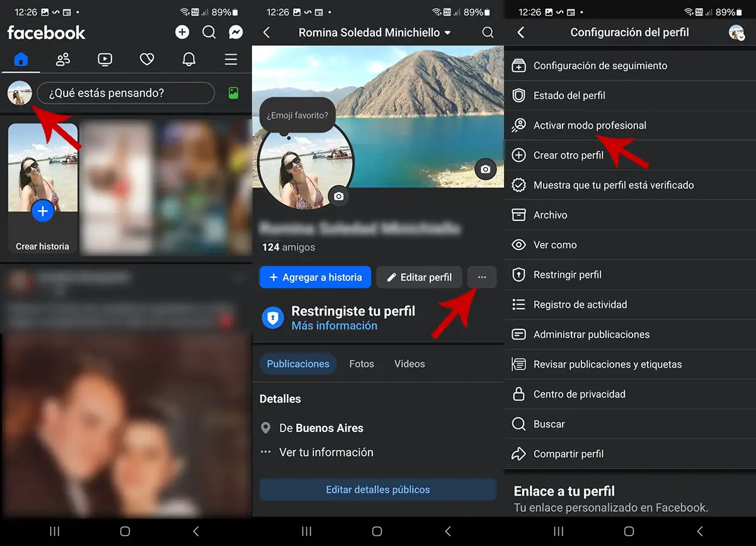
Task: Open the Video tab icon
Action: click(x=105, y=59)
